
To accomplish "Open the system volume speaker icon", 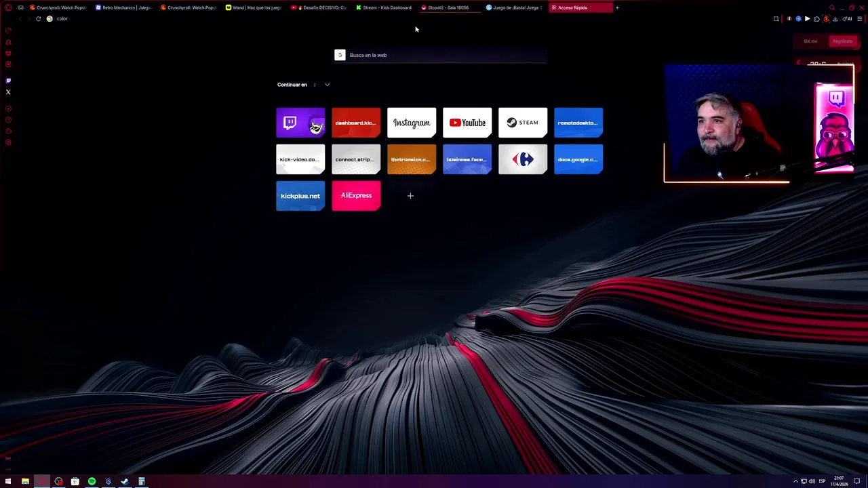I will [812, 481].
